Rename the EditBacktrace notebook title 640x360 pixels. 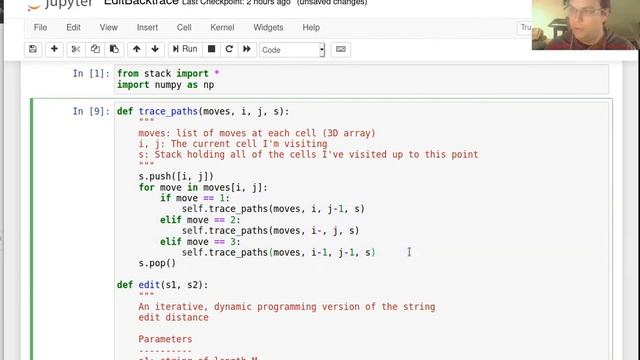(x=141, y=2)
